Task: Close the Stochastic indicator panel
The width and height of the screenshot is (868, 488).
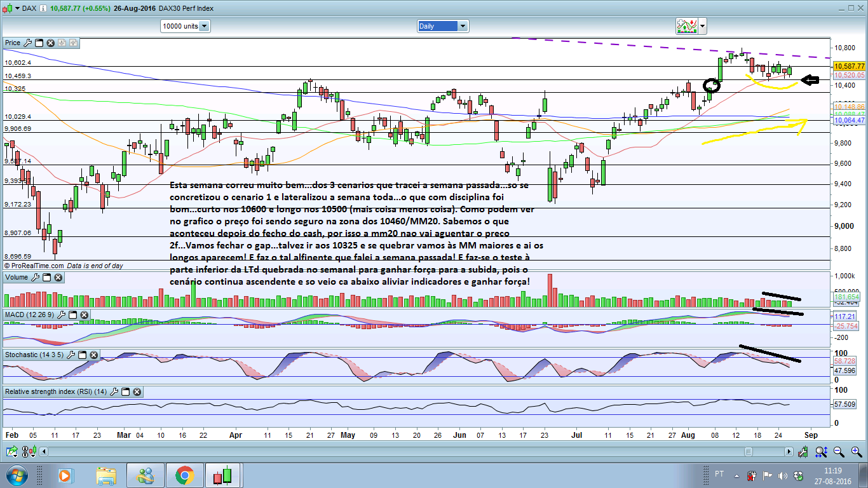Action: tap(93, 354)
